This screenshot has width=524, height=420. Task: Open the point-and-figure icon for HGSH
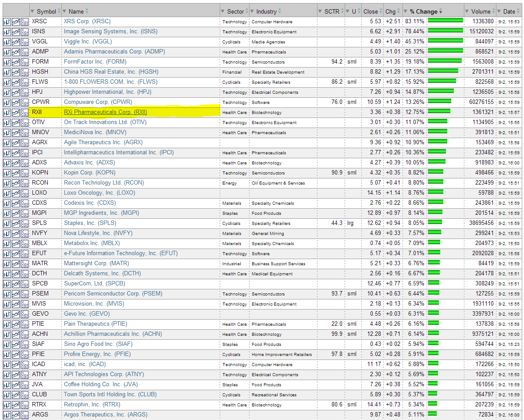(x=25, y=72)
